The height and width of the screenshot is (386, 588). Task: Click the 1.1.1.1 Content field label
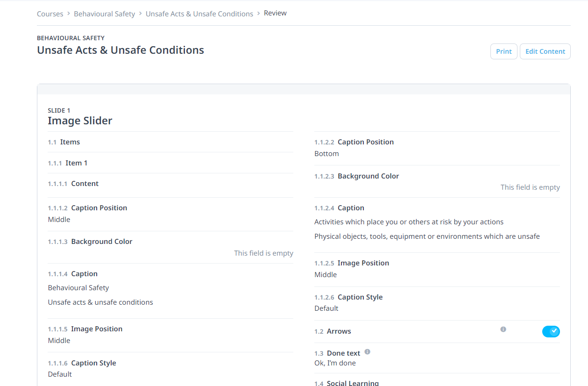tap(73, 184)
